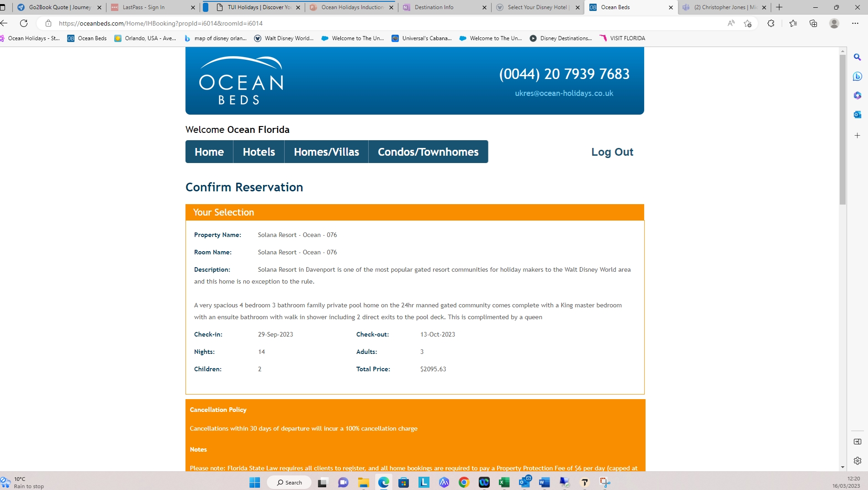This screenshot has width=868, height=490.
Task: Open Microsoft Store from taskbar
Action: 403,482
